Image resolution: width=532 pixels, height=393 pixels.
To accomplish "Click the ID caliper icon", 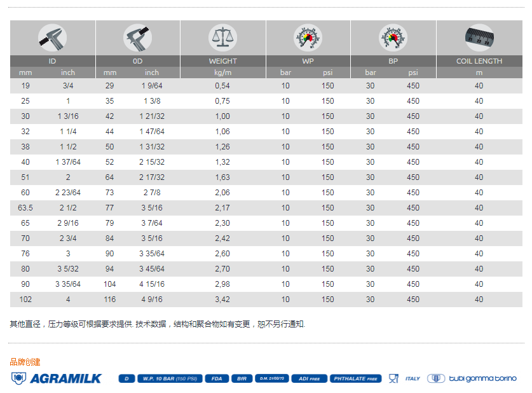I will click(53, 38).
